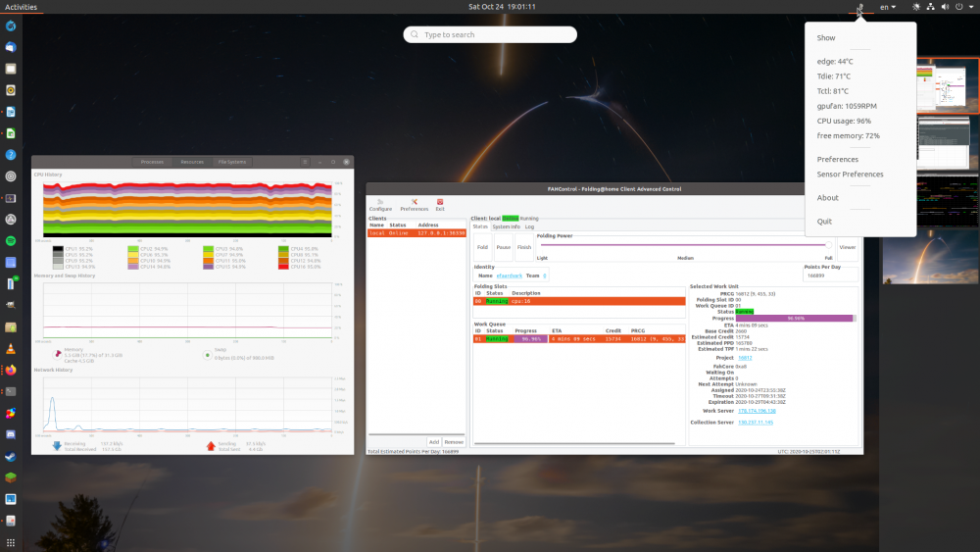
Task: Click the volume icon in top bar
Action: (x=945, y=7)
